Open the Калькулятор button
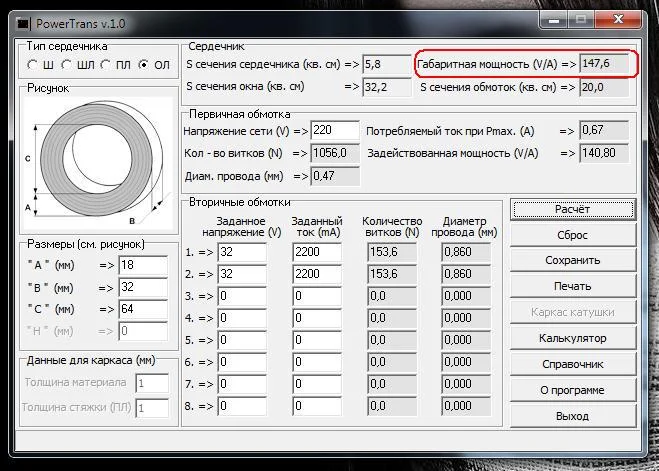The height and width of the screenshot is (471, 659). click(573, 339)
